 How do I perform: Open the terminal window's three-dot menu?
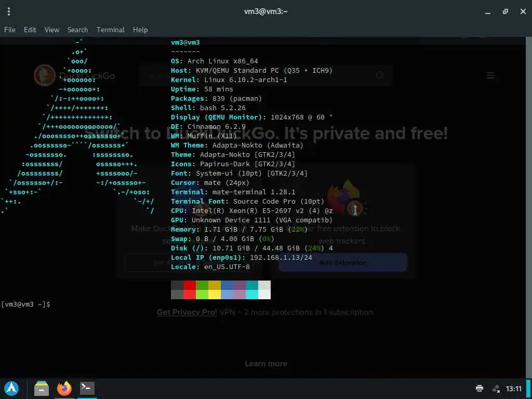9,11
